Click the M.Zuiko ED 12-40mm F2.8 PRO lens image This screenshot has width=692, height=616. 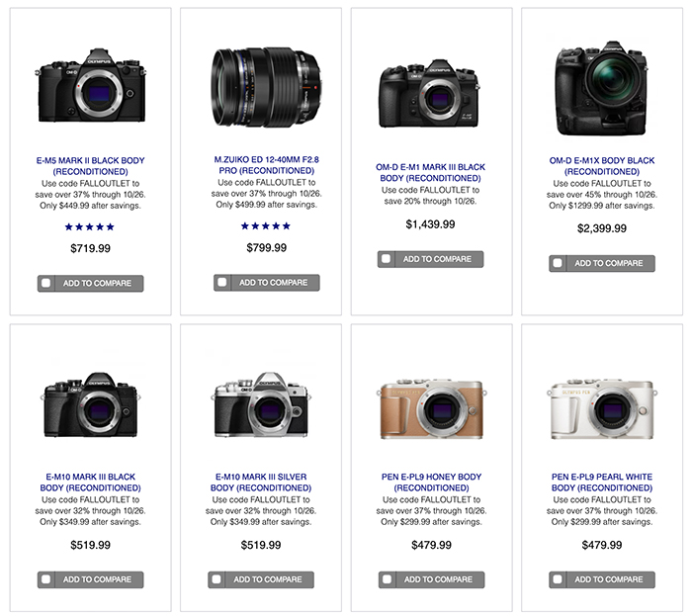pyautogui.click(x=266, y=83)
